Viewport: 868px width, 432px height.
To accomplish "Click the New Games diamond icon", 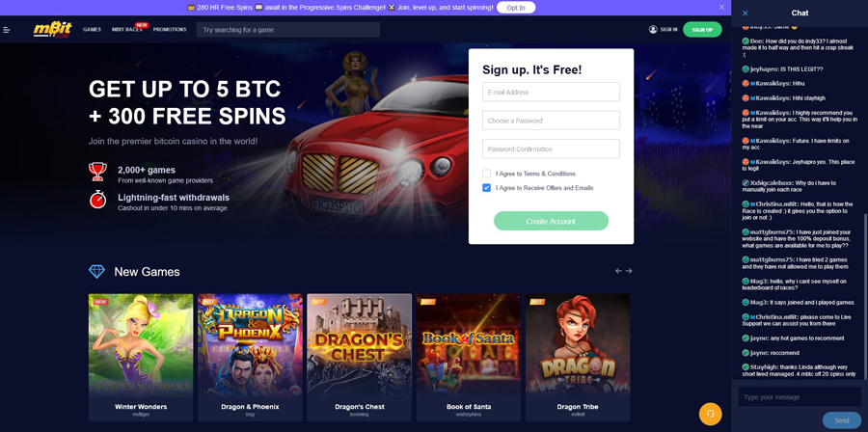I will (x=96, y=272).
